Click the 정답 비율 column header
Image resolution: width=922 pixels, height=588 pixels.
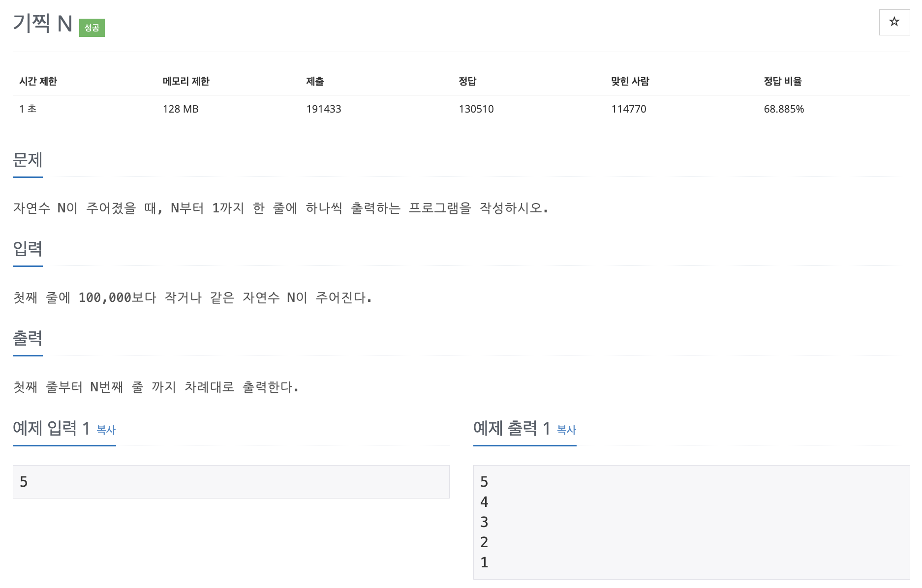coord(783,81)
